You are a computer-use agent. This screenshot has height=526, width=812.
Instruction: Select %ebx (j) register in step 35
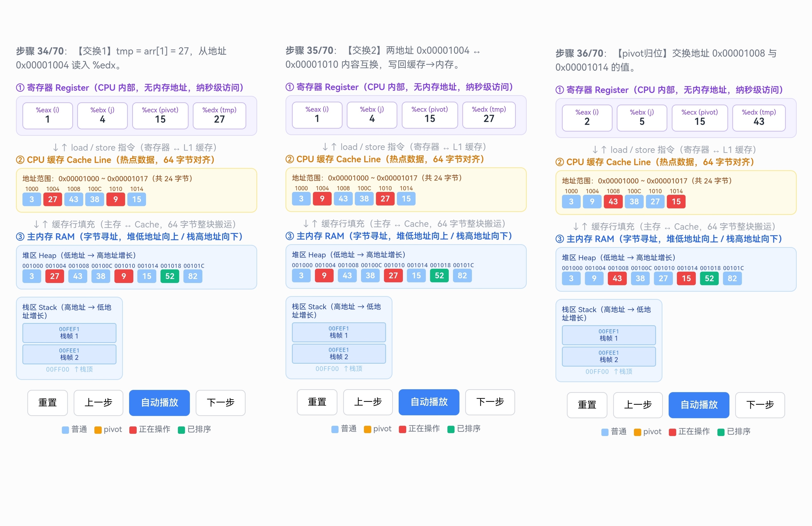pos(372,115)
